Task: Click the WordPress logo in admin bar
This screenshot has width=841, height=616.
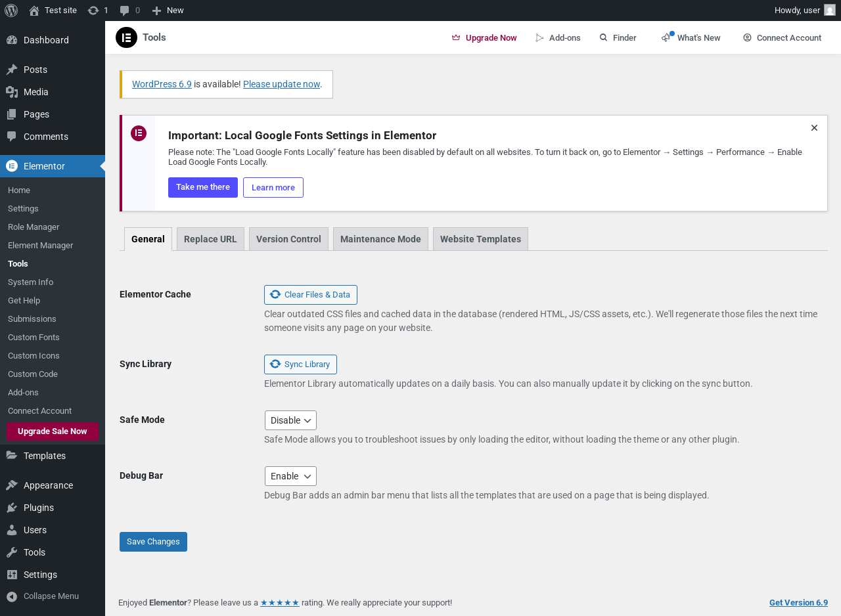Action: pyautogui.click(x=11, y=11)
